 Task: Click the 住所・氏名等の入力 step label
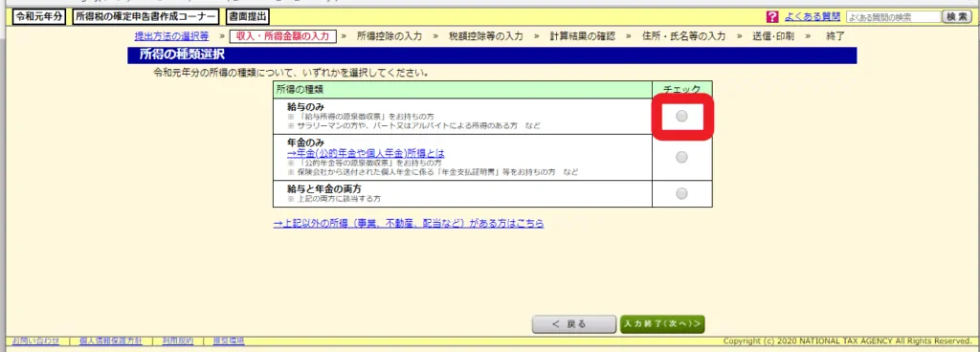click(x=683, y=36)
